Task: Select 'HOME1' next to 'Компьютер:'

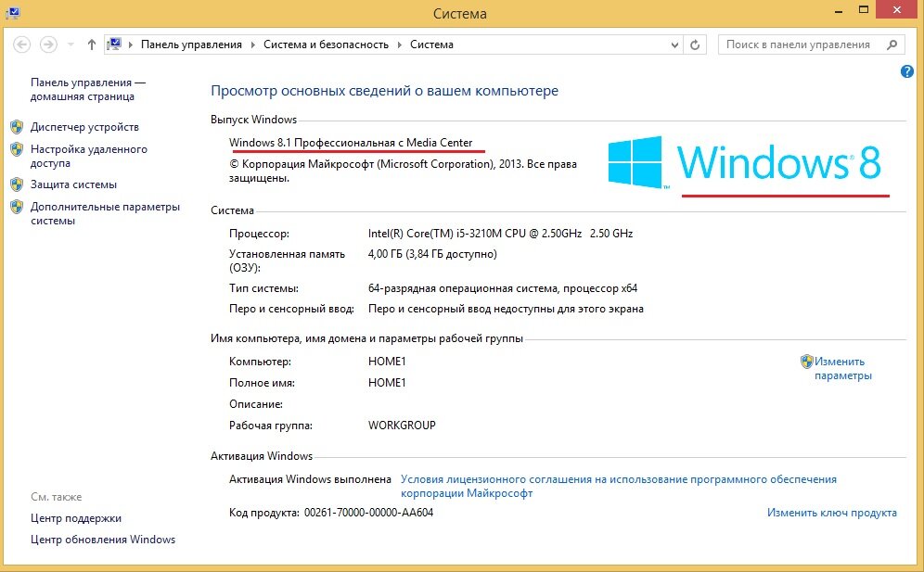Action: pos(387,362)
